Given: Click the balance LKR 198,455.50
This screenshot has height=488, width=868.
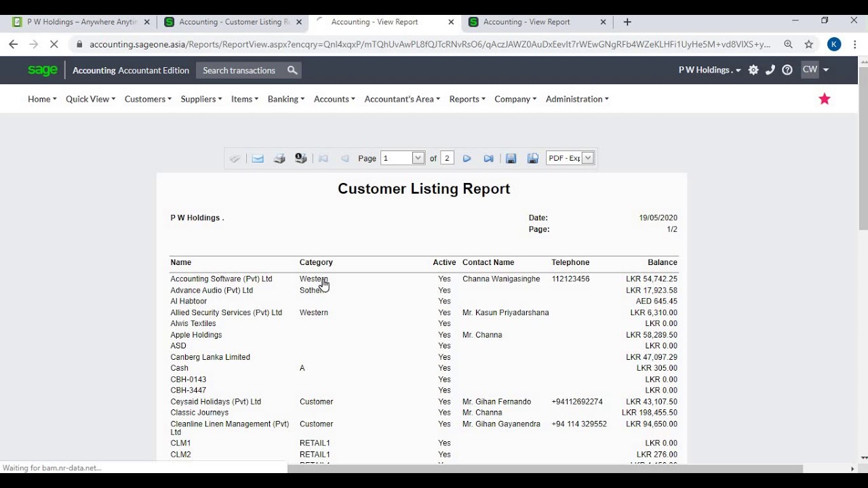Looking at the screenshot, I should (650, 413).
